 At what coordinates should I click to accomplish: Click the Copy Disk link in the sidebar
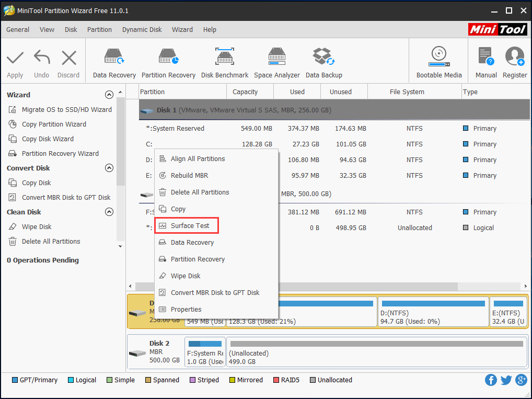(x=36, y=183)
